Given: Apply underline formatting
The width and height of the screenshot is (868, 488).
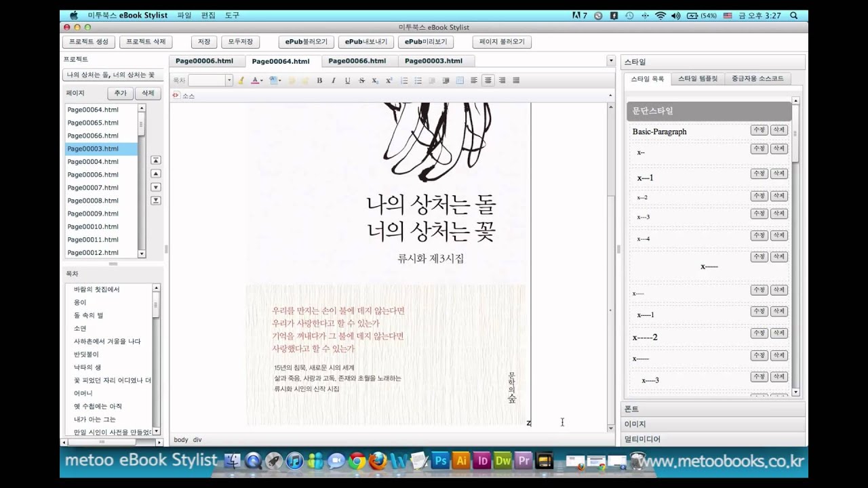Looking at the screenshot, I should 347,81.
